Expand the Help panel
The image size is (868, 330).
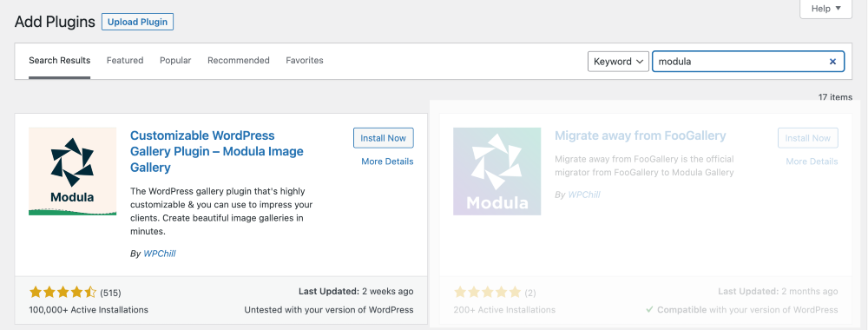click(x=826, y=9)
